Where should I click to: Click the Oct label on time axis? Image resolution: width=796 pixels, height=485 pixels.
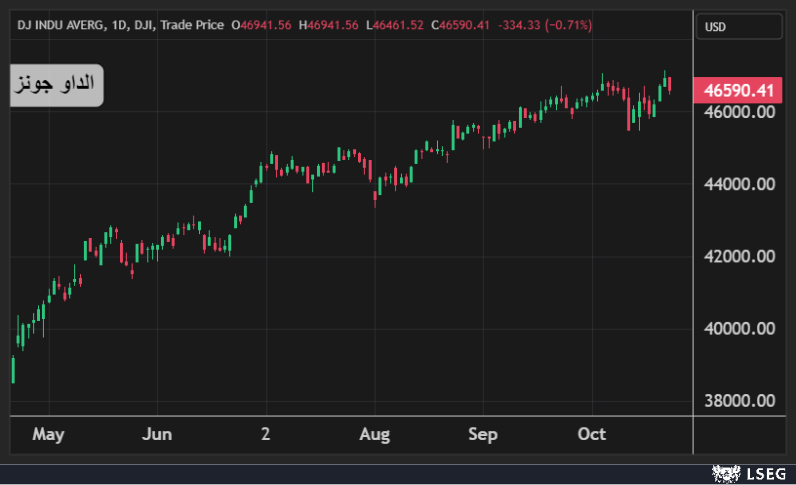point(593,435)
